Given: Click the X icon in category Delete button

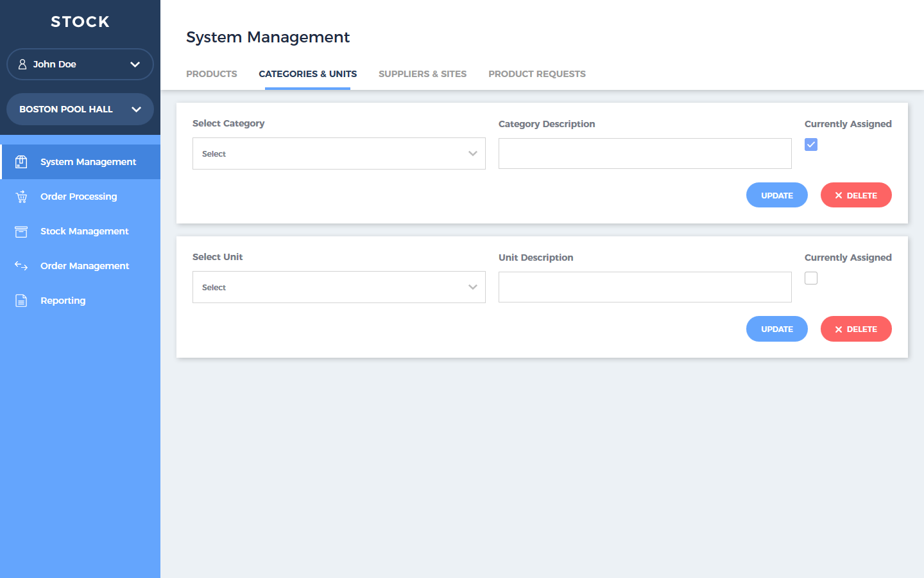Looking at the screenshot, I should coord(838,196).
